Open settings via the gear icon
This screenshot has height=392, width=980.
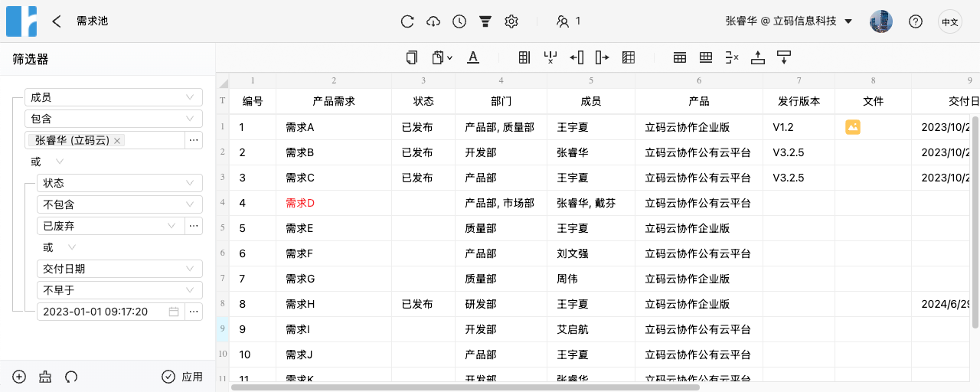click(x=511, y=21)
